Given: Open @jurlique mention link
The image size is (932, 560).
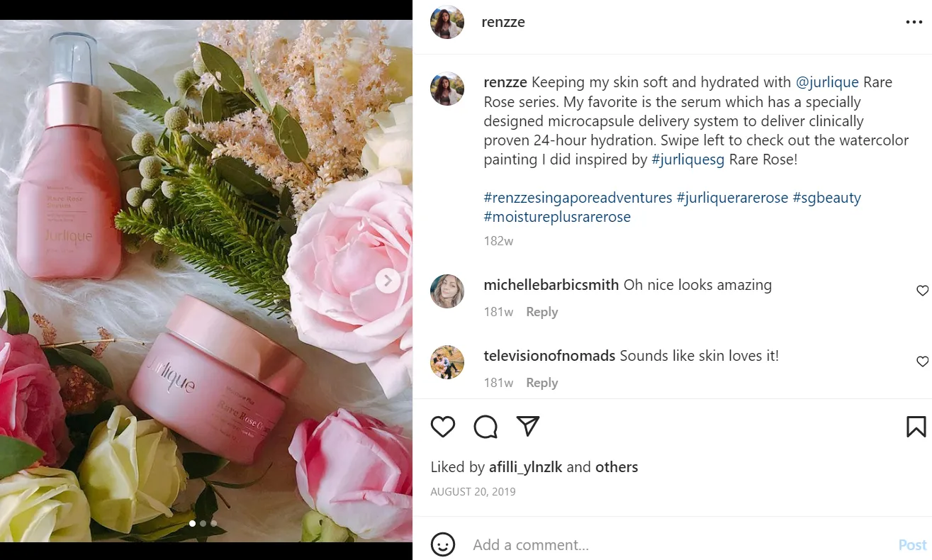Looking at the screenshot, I should click(827, 82).
